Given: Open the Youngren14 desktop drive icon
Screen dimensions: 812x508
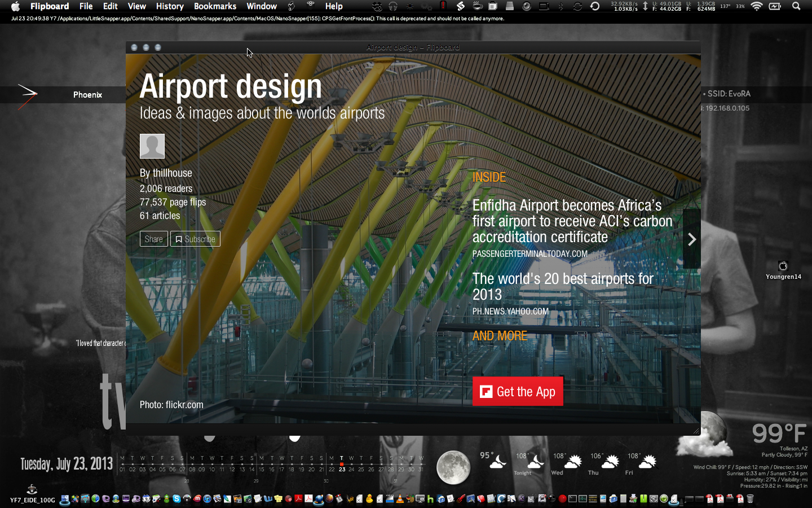Looking at the screenshot, I should pyautogui.click(x=783, y=266).
